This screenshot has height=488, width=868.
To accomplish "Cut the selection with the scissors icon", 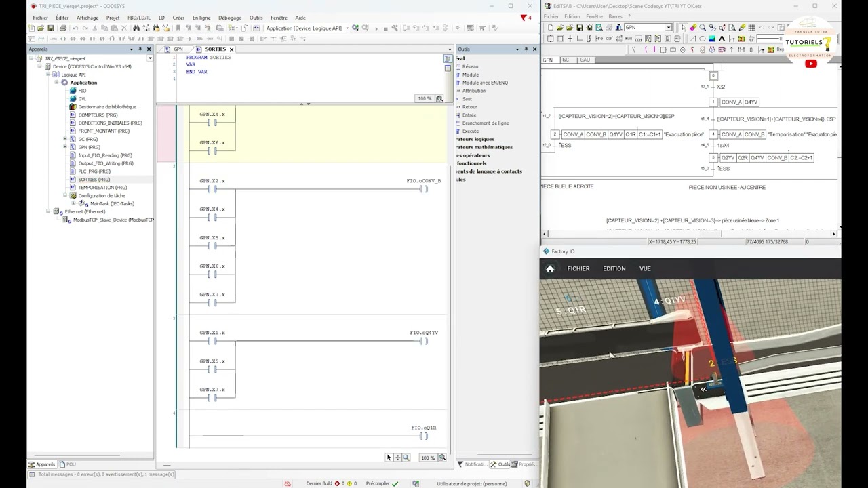I will coord(95,28).
